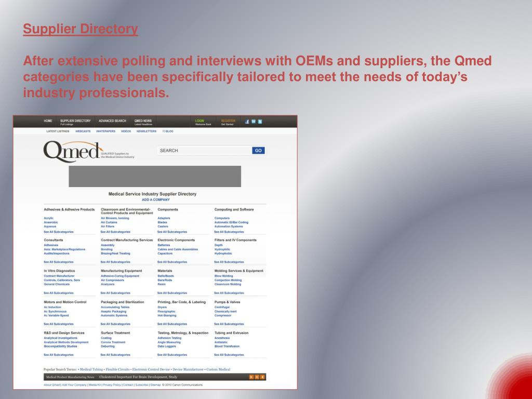Open the Acrylic adhesives subcategory
Screen dimensions: 532x399
pos(48,219)
